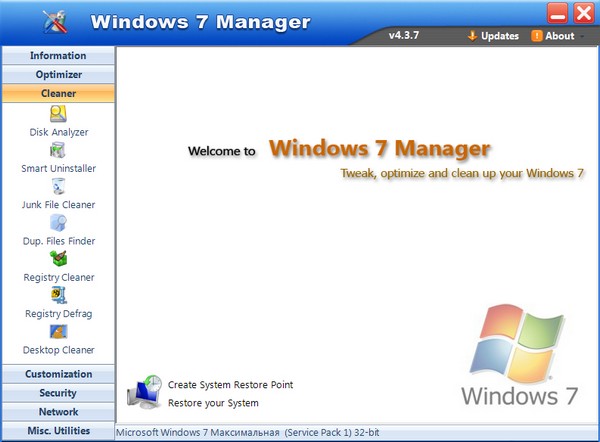
Task: Open the Misc. Utilities category
Action: pos(58,431)
